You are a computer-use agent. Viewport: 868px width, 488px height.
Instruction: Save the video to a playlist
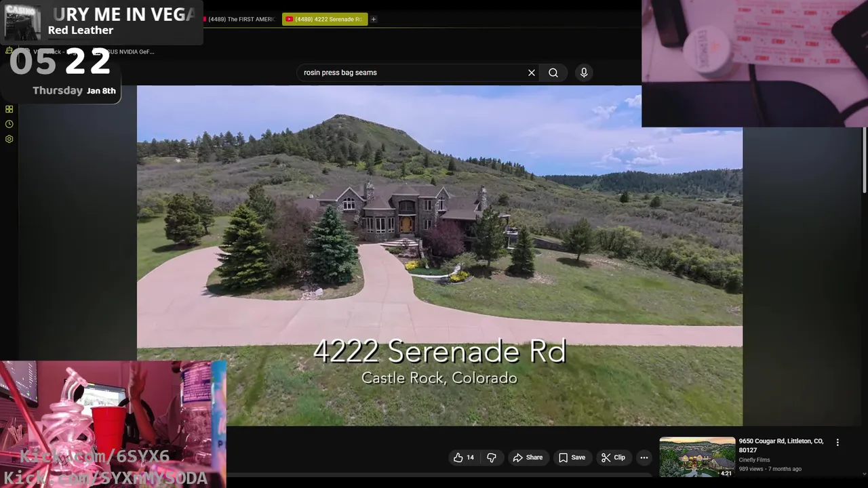click(x=572, y=457)
